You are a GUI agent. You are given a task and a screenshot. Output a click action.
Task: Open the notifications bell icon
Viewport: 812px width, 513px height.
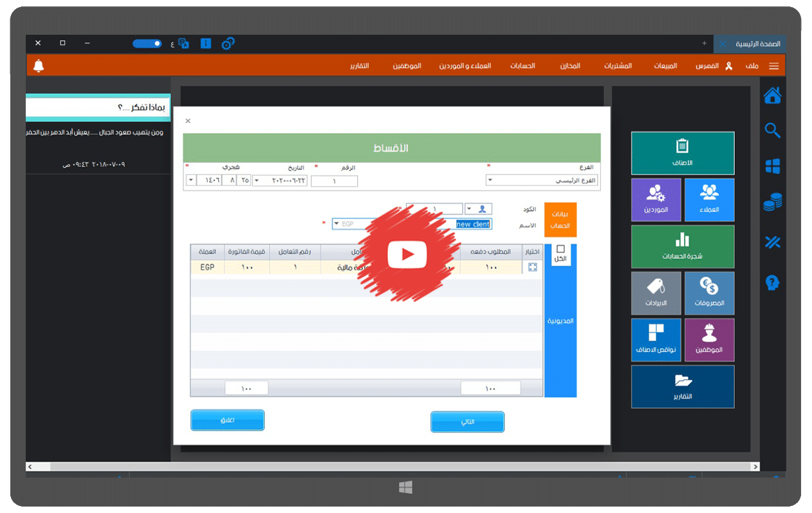pyautogui.click(x=39, y=66)
